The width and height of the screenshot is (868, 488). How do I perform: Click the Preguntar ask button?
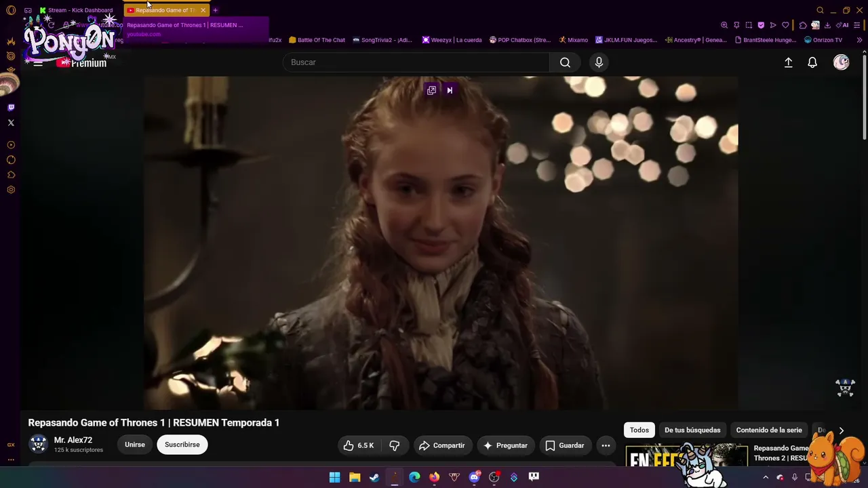506,445
